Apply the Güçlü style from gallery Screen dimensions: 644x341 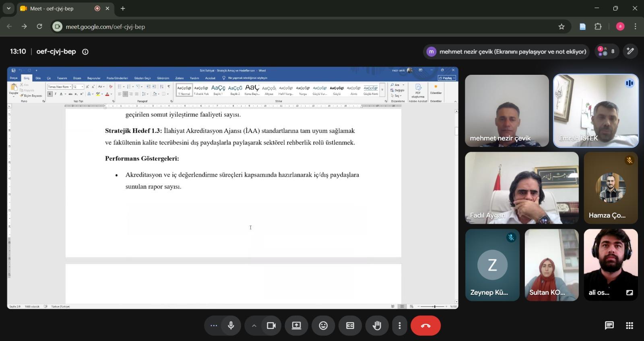point(337,90)
